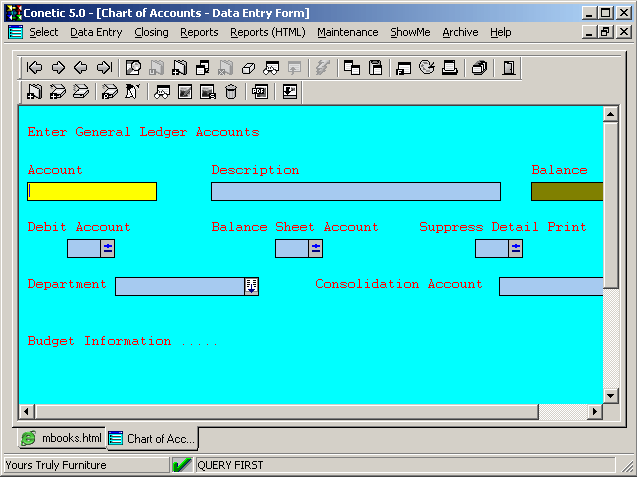The image size is (637, 477).
Task: Click the trash can delete icon
Action: [231, 92]
